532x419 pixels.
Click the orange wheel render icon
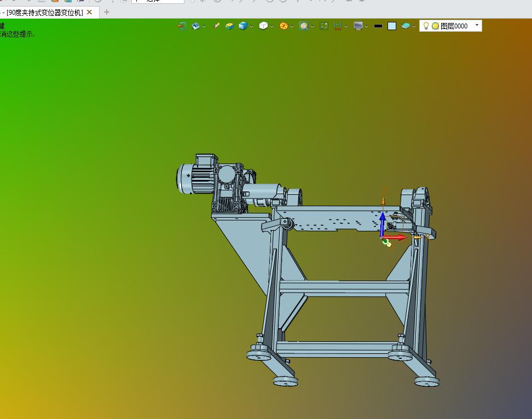284,26
